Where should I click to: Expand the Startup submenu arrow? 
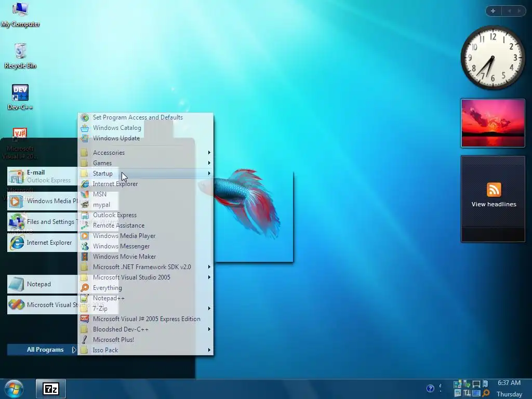pyautogui.click(x=209, y=174)
